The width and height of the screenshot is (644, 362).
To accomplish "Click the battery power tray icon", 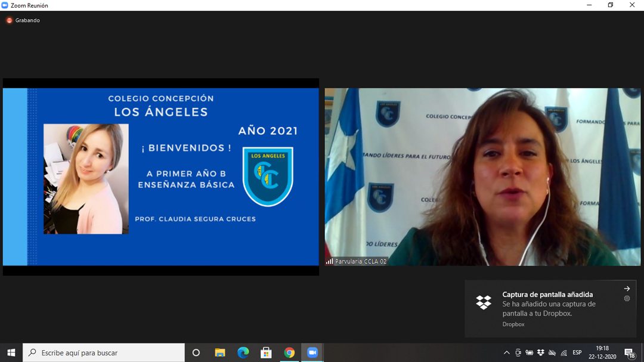I will 529,352.
